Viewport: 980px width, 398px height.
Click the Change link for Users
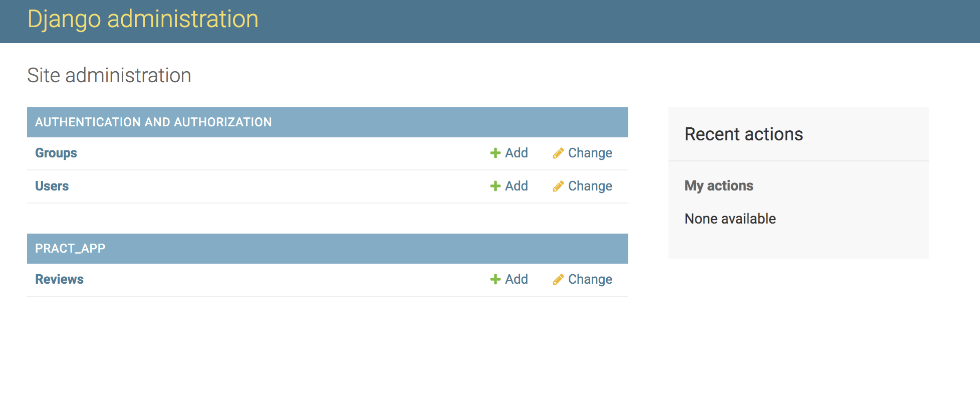590,186
